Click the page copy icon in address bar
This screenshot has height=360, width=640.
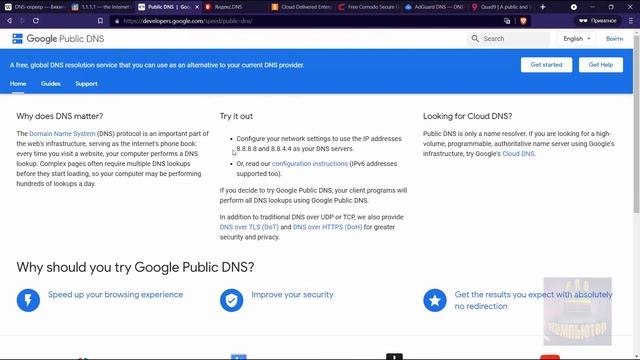pos(507,21)
